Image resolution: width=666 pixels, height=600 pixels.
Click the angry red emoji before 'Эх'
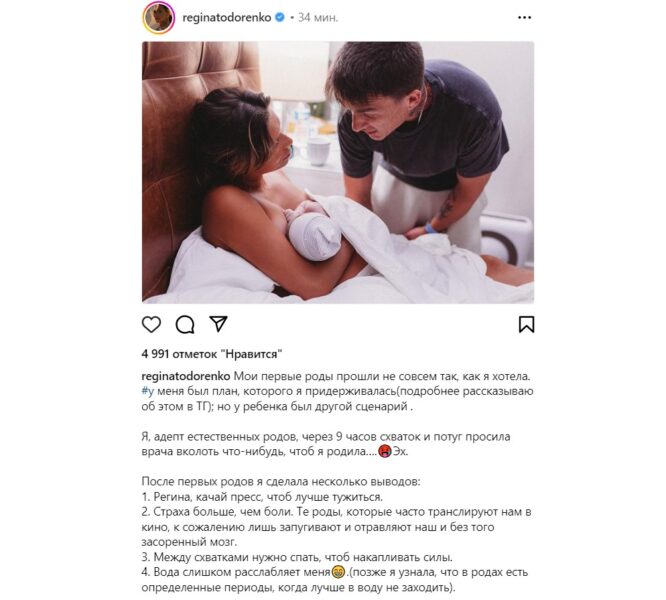tap(385, 451)
